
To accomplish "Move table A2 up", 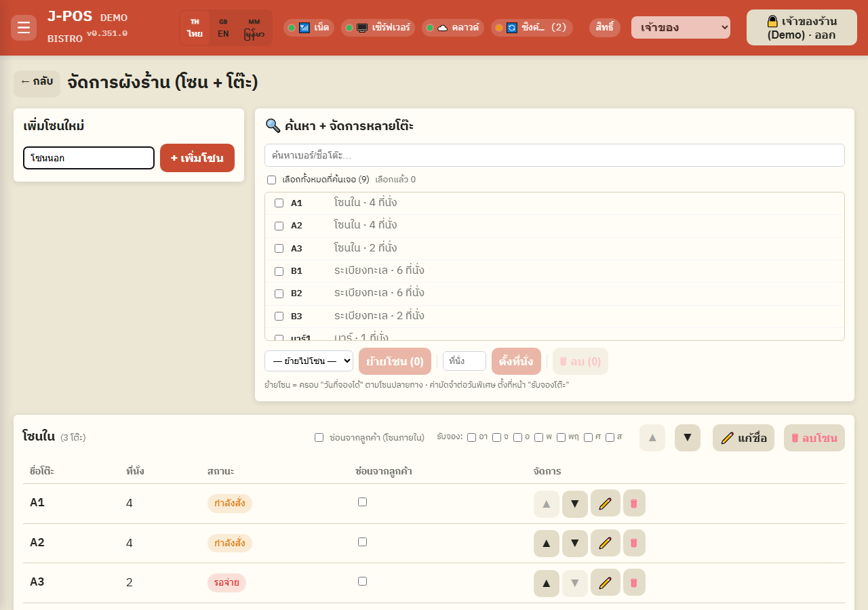I will (x=547, y=544).
